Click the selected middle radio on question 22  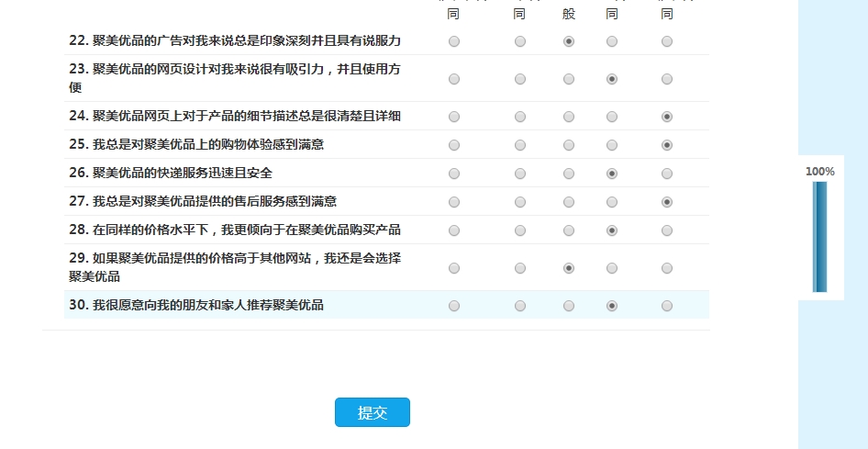tap(569, 41)
